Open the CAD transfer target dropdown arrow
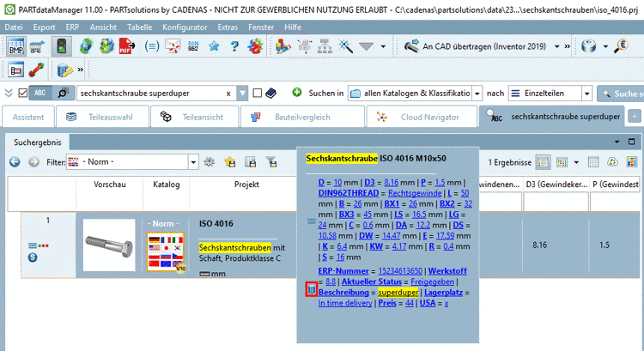Image resolution: width=644 pixels, height=351 pixels. (556, 46)
